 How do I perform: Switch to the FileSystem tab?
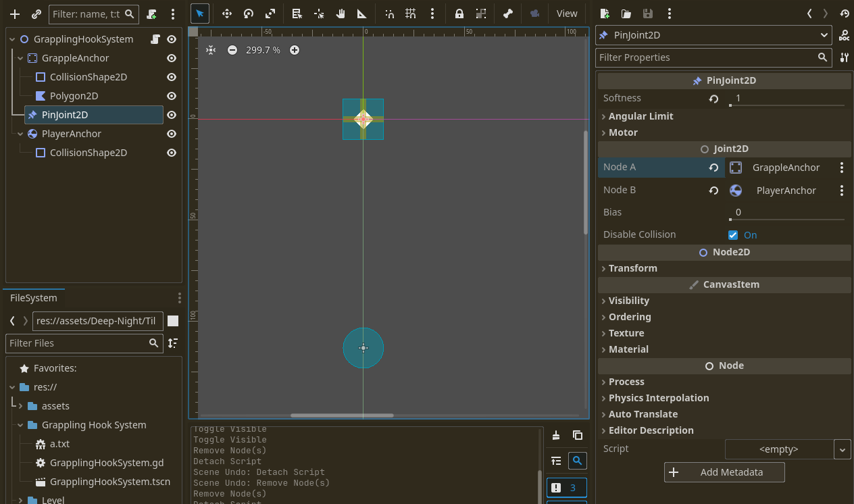click(34, 298)
